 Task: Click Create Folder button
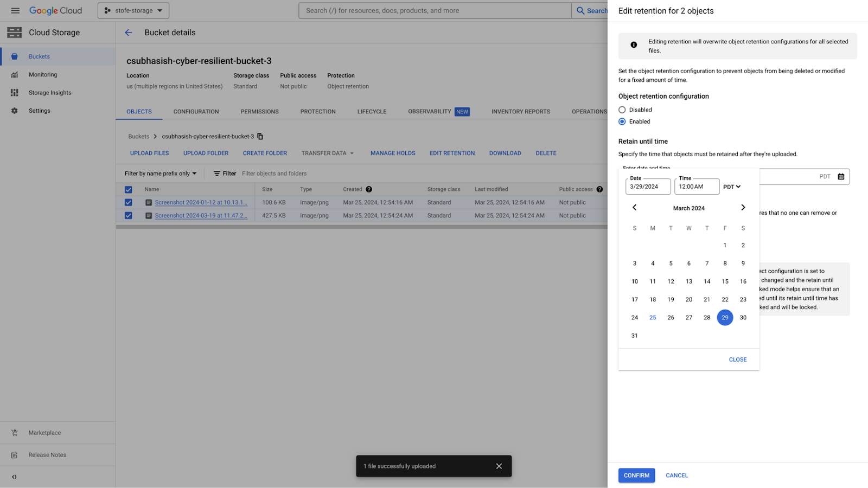(x=265, y=153)
